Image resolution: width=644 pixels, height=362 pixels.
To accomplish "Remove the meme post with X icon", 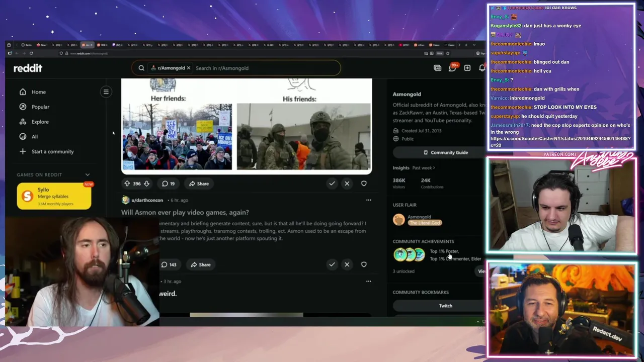I will click(x=347, y=184).
